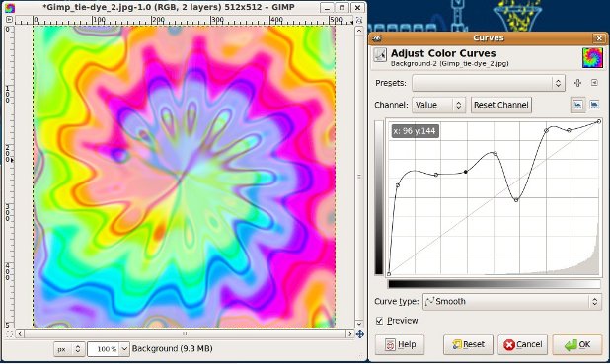Click the navigation cross icon at bottom right
610x364 pixels.
360,334
